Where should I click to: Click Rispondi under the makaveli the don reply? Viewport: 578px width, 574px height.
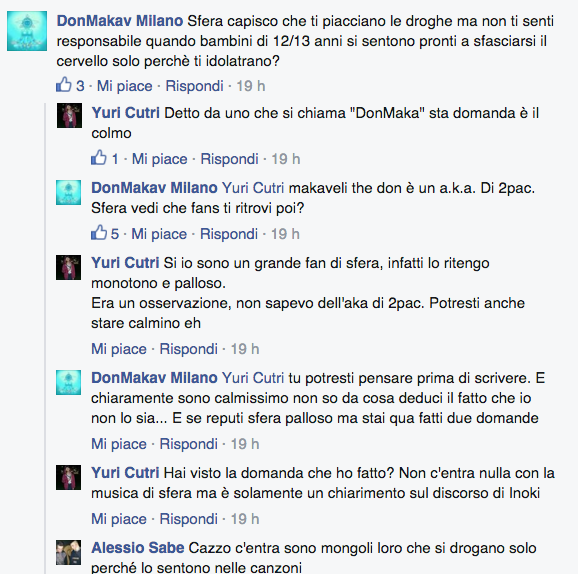pos(229,234)
